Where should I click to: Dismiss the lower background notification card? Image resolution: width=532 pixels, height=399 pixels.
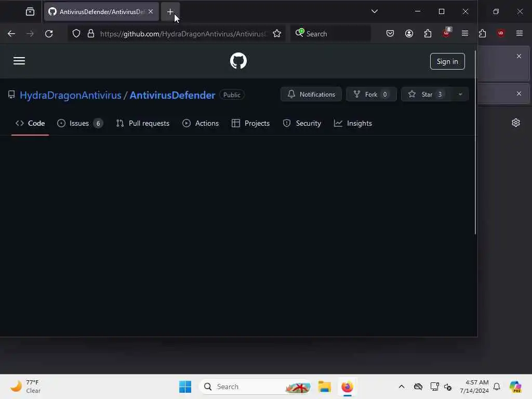(519, 94)
